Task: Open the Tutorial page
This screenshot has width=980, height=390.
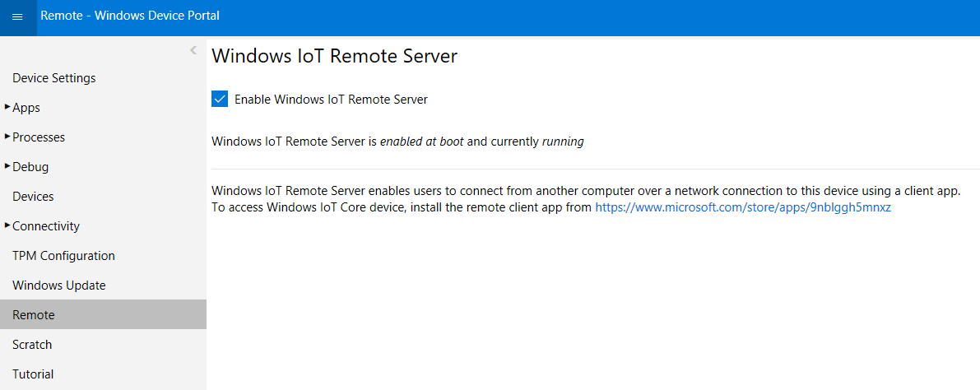Action: coord(33,374)
